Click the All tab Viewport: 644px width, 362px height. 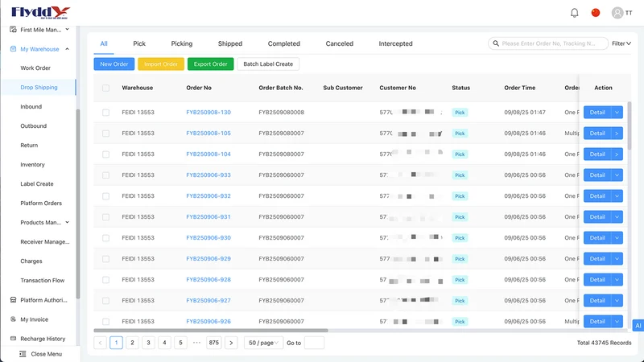point(104,43)
